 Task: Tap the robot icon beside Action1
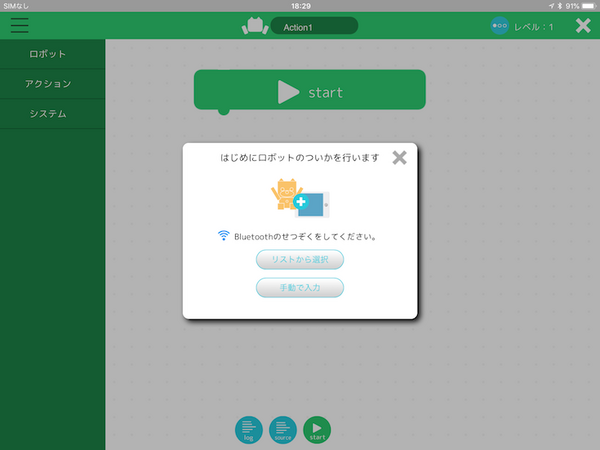click(x=255, y=26)
